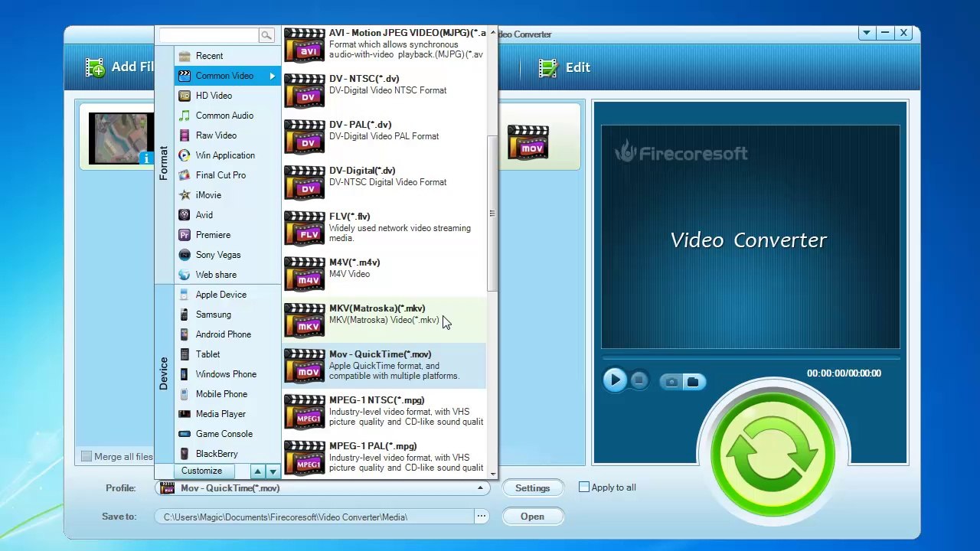Open the Samsung device category

coord(227,315)
